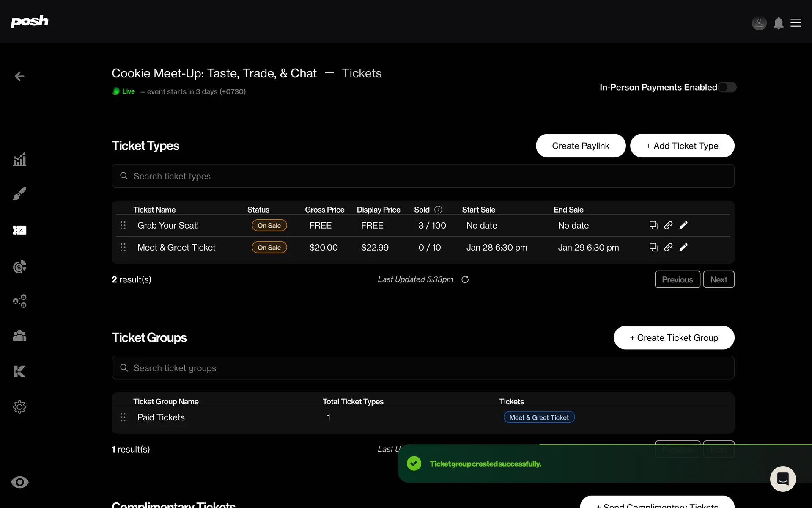
Task: Click the Sold column info icon
Action: click(x=438, y=210)
